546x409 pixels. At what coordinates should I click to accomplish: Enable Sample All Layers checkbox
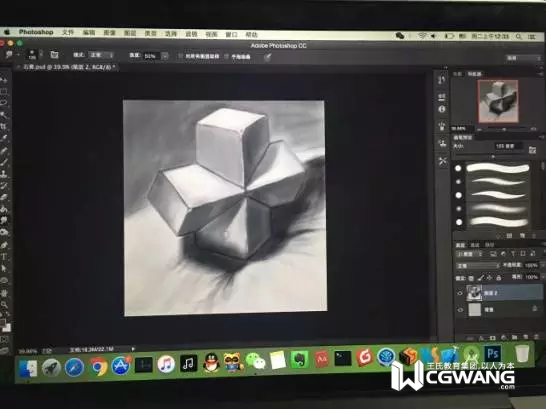point(180,56)
